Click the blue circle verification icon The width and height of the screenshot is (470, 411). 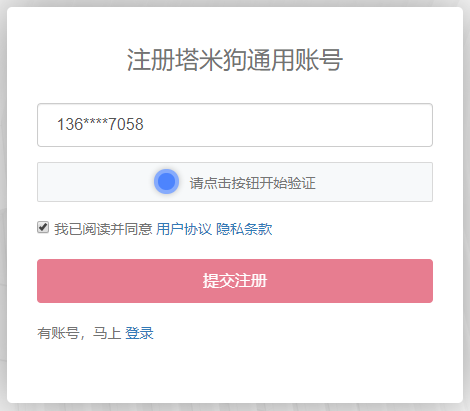pyautogui.click(x=166, y=182)
